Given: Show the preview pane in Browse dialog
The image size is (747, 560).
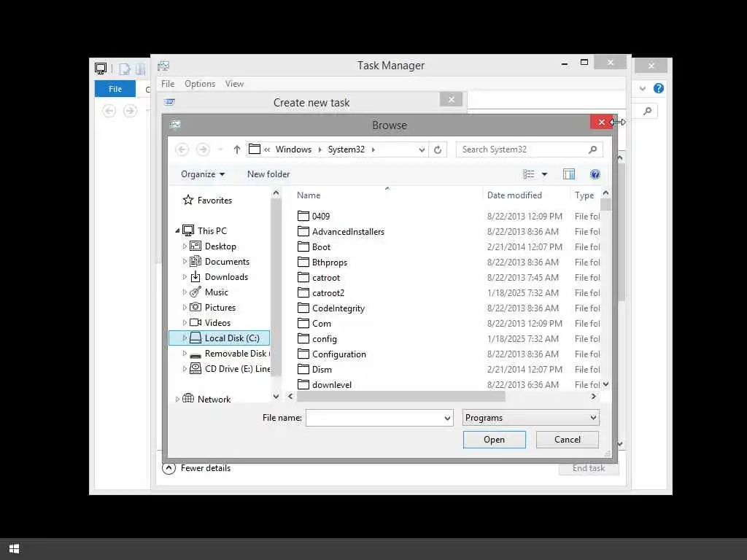Looking at the screenshot, I should point(569,174).
